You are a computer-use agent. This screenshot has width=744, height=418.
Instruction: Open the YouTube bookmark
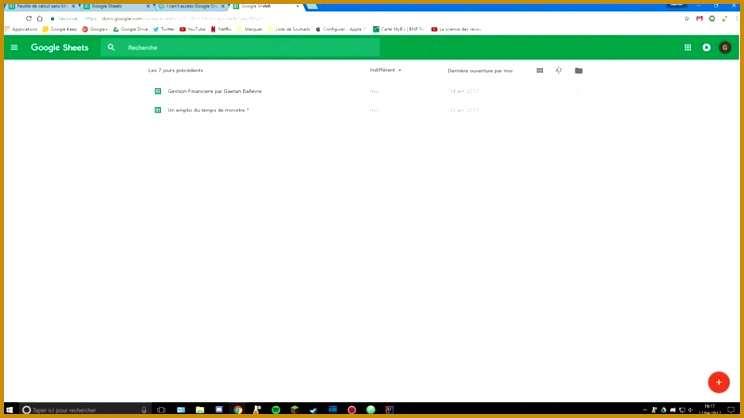pos(192,29)
